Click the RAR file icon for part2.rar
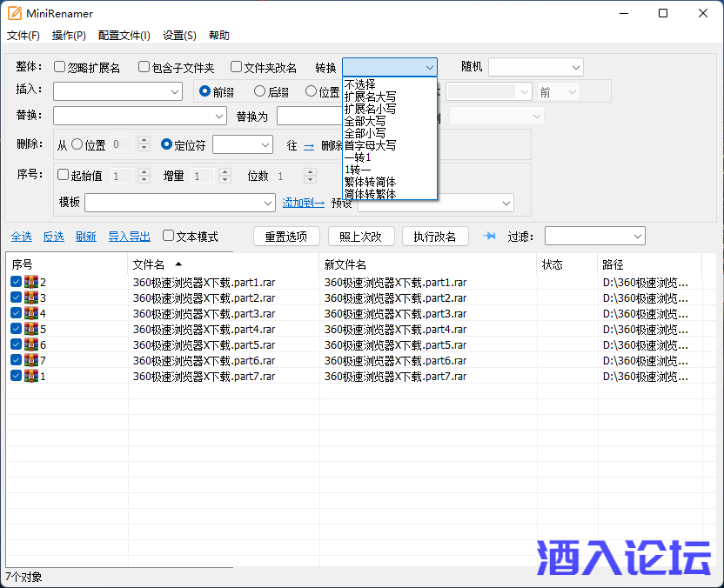This screenshot has height=588, width=724. 31,297
